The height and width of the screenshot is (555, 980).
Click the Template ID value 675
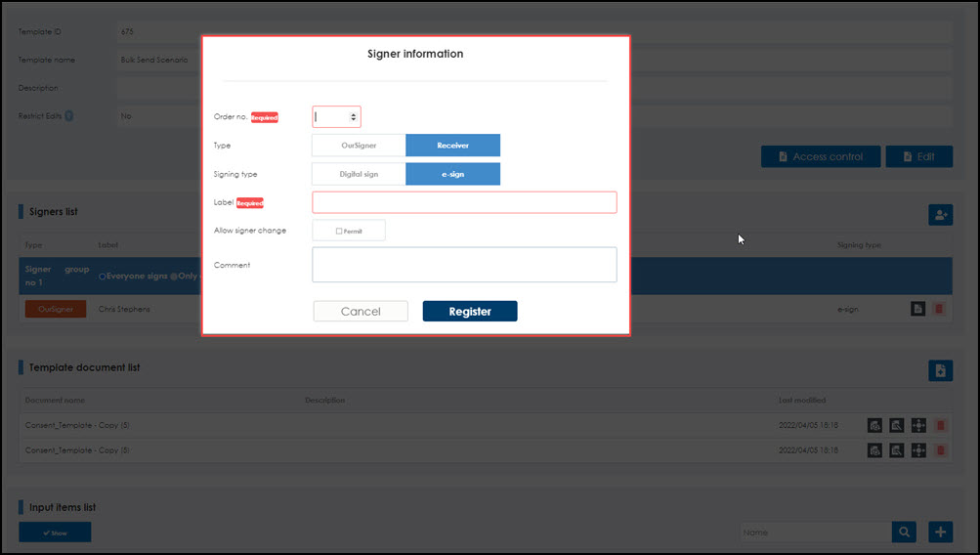127,31
